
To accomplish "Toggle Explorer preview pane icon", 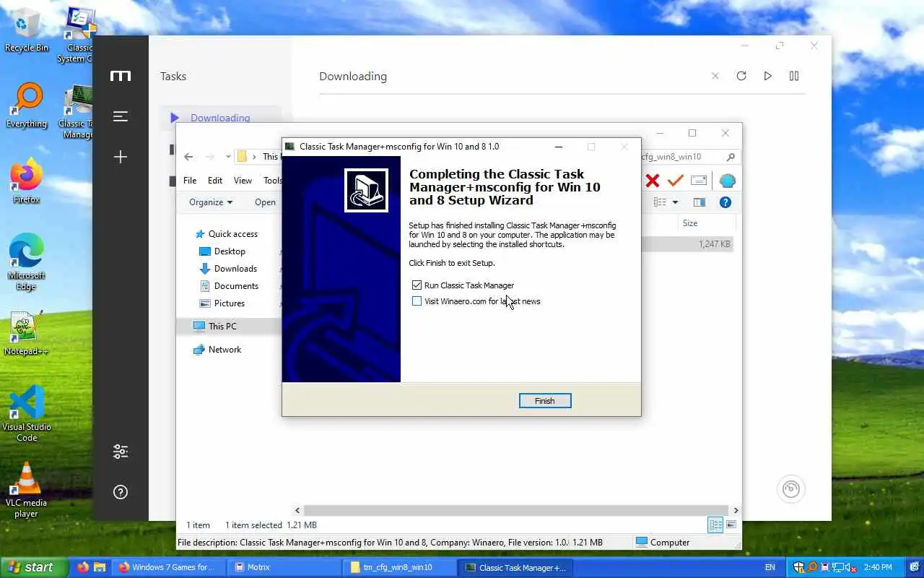I will click(699, 202).
